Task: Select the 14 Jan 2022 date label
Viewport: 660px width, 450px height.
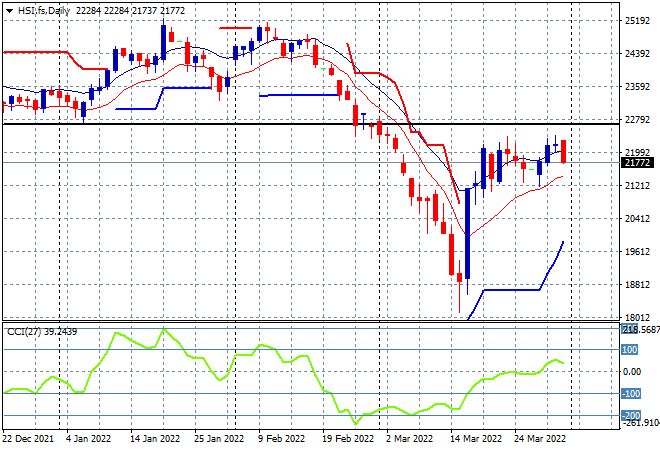Action: tap(155, 439)
